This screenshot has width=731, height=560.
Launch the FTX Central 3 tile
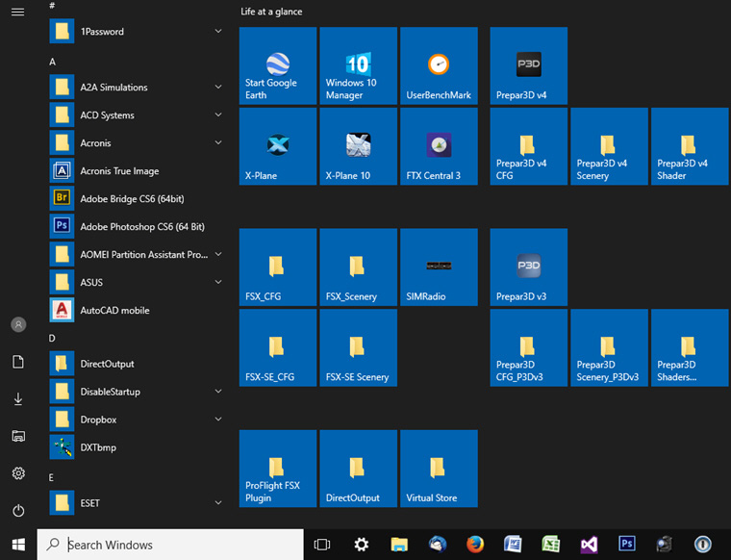(x=439, y=146)
